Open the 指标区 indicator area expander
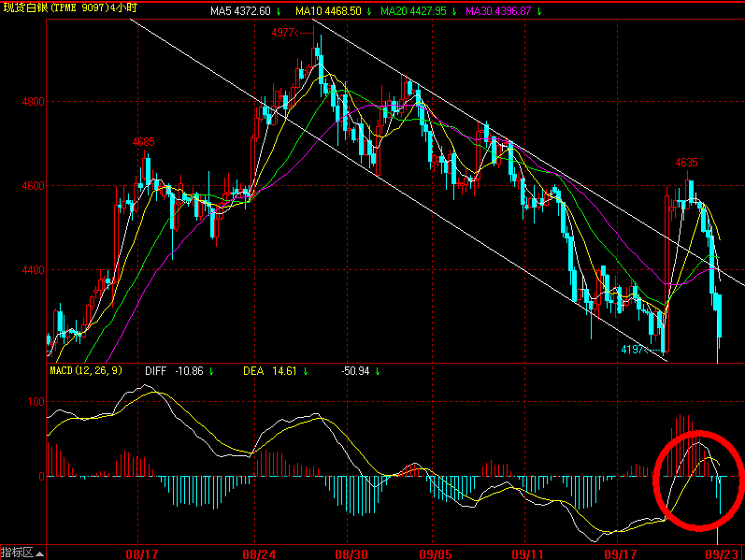The width and height of the screenshot is (745, 560). point(22,553)
